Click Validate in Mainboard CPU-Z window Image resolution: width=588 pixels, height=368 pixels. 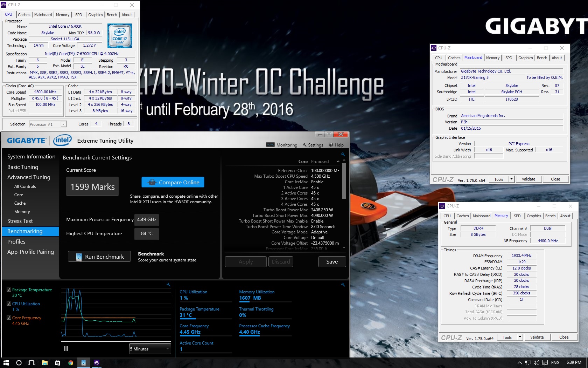coord(528,179)
